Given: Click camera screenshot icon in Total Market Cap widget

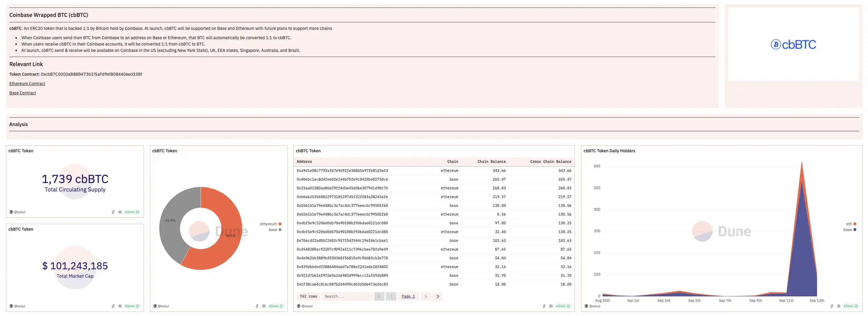Looking at the screenshot, I should (120, 306).
